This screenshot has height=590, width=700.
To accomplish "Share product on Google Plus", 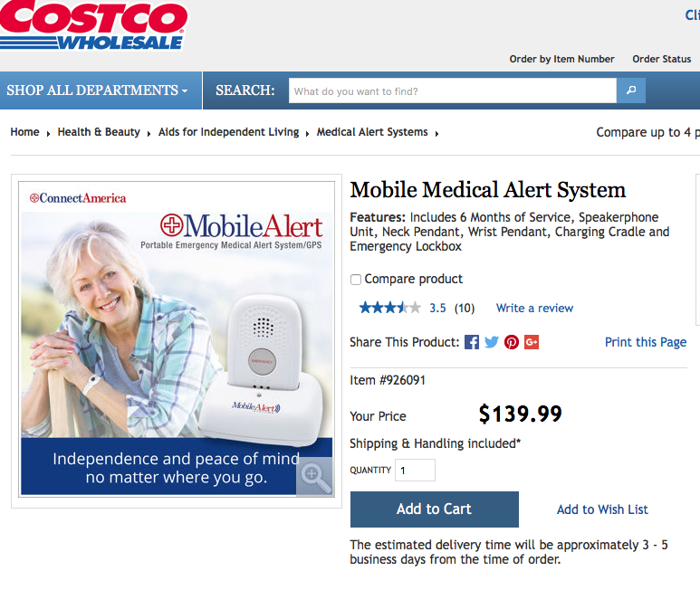I will pyautogui.click(x=532, y=342).
